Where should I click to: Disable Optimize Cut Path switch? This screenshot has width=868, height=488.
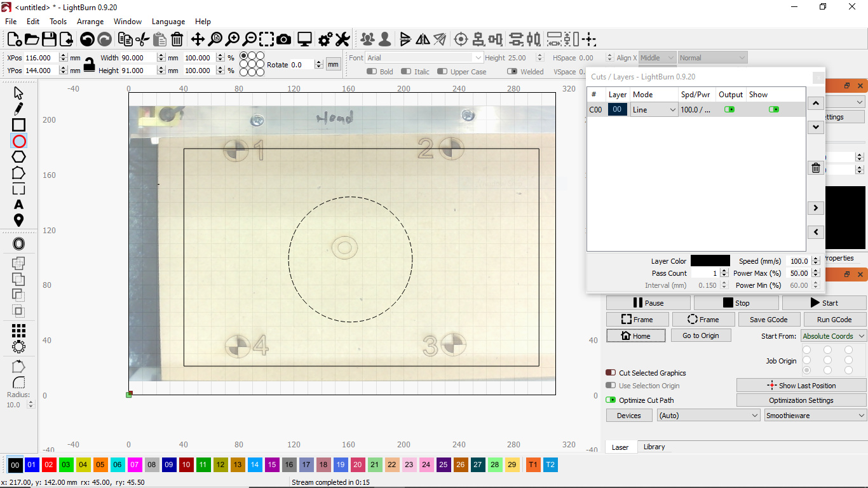(611, 400)
